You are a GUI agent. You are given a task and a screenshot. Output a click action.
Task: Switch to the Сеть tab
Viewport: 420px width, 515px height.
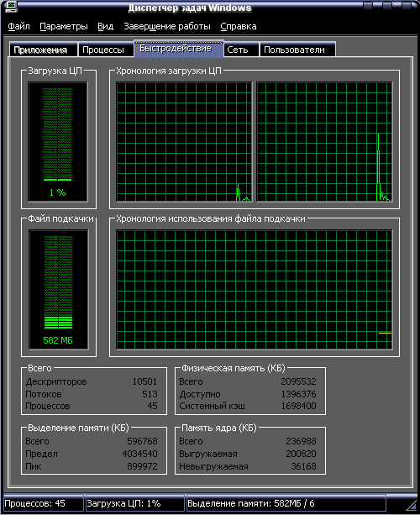point(241,50)
